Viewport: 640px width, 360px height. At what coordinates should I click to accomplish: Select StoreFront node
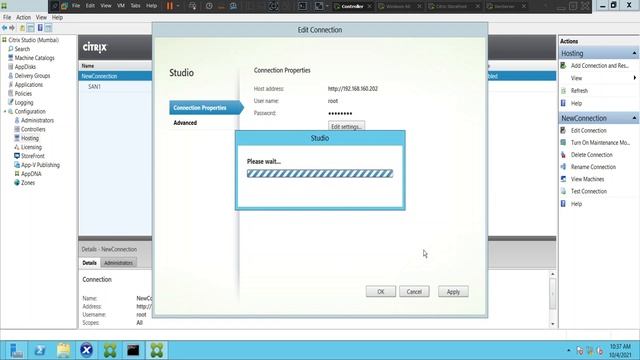33,156
